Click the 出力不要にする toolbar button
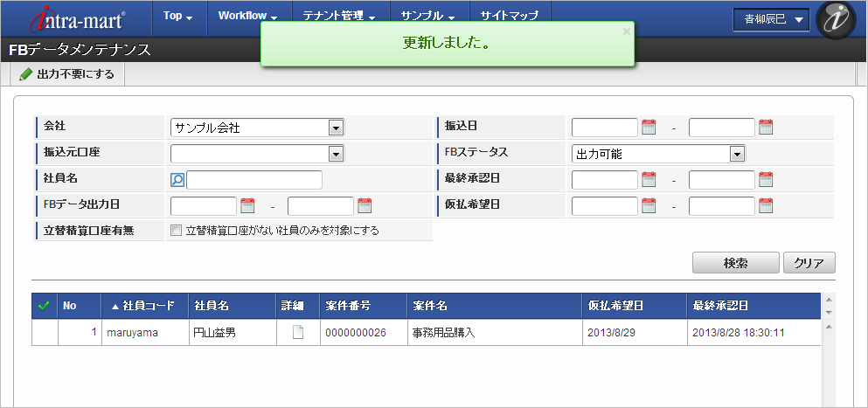868x408 pixels. tap(67, 74)
